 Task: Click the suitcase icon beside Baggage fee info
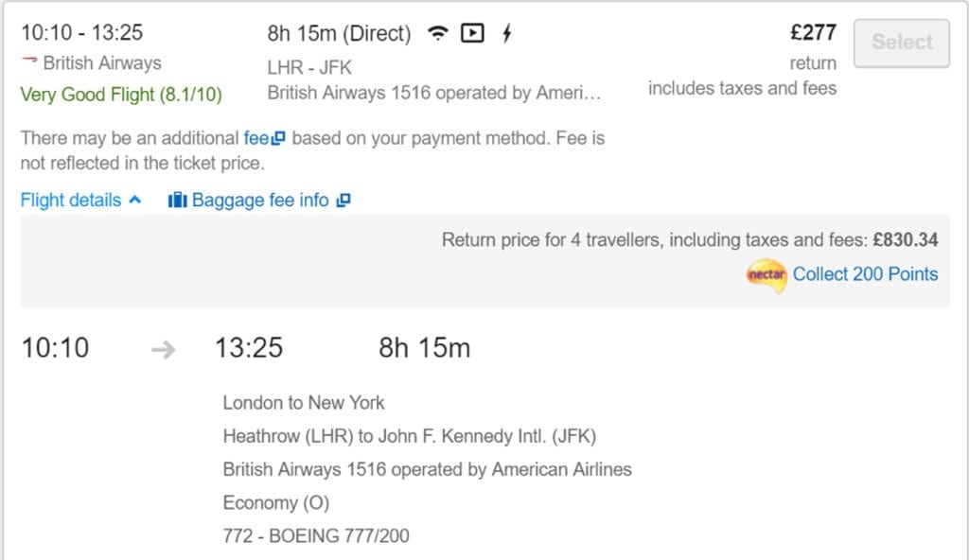tap(177, 200)
